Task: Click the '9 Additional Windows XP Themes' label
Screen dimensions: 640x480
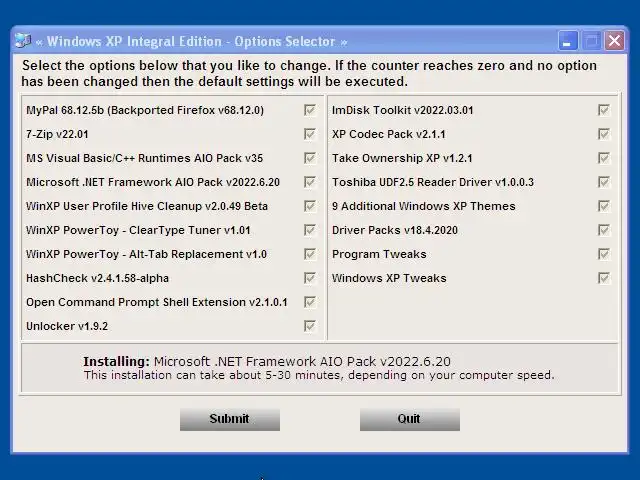Action: click(424, 206)
